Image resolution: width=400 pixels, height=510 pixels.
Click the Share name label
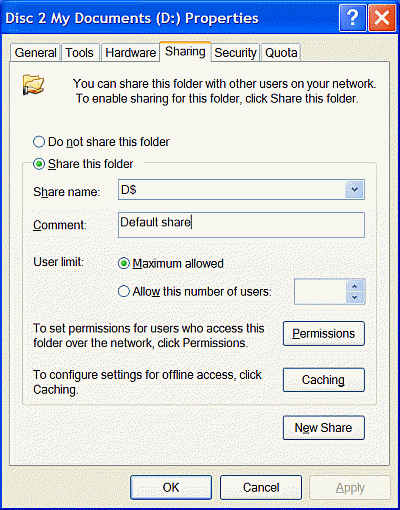[x=66, y=192]
